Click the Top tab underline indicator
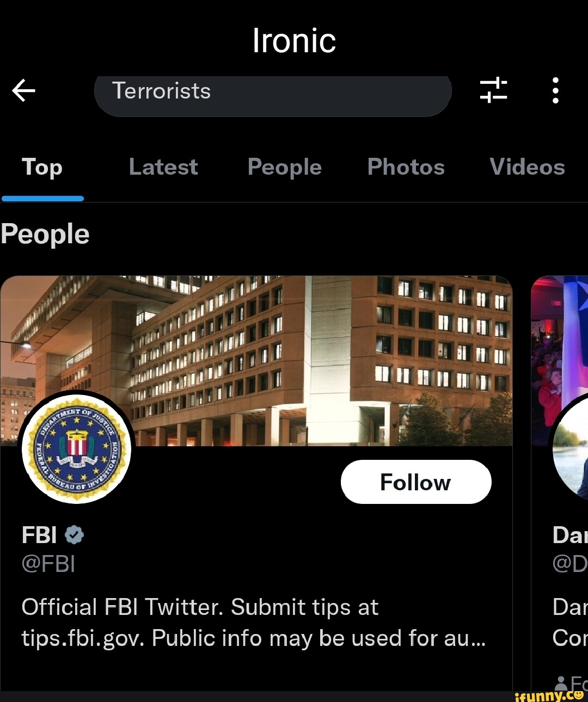 (x=42, y=198)
